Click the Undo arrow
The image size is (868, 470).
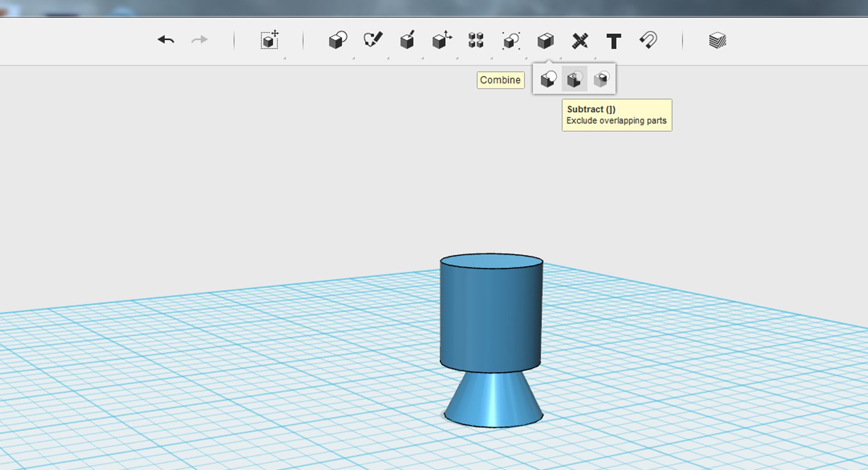(x=166, y=40)
